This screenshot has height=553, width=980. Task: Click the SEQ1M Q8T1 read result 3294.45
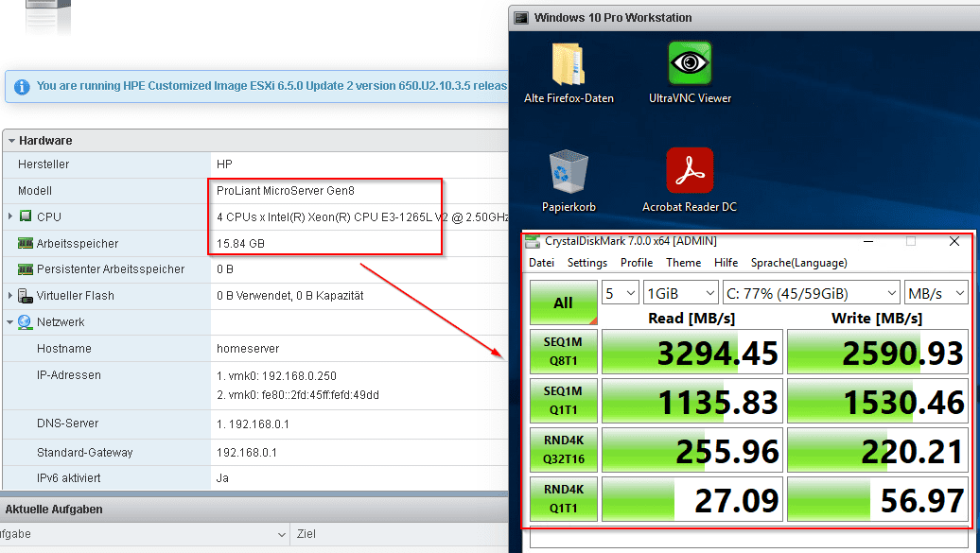click(x=691, y=352)
